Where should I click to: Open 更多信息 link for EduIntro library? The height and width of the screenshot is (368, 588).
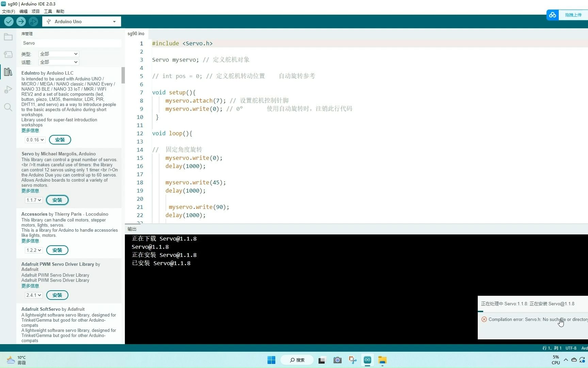point(30,131)
